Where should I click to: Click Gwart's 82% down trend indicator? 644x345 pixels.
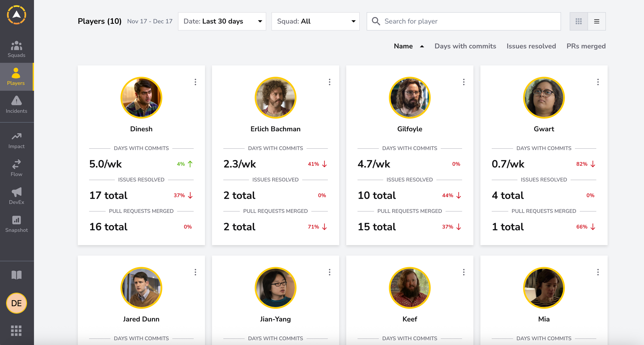point(586,164)
